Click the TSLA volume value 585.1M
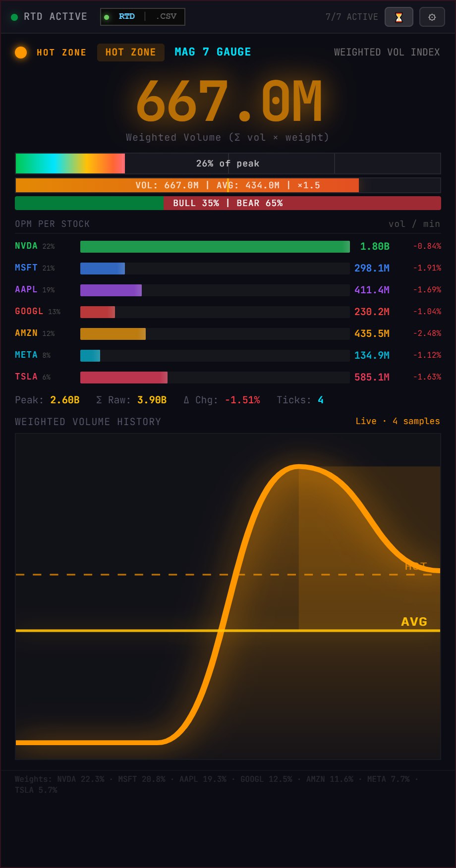The height and width of the screenshot is (868, 456). pyautogui.click(x=372, y=378)
